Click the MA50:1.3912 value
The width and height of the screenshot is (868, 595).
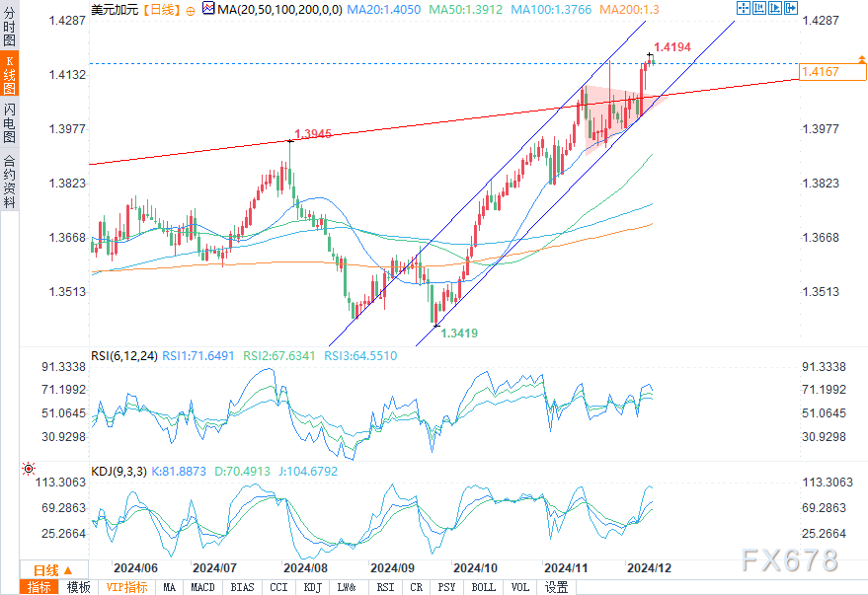pos(465,10)
